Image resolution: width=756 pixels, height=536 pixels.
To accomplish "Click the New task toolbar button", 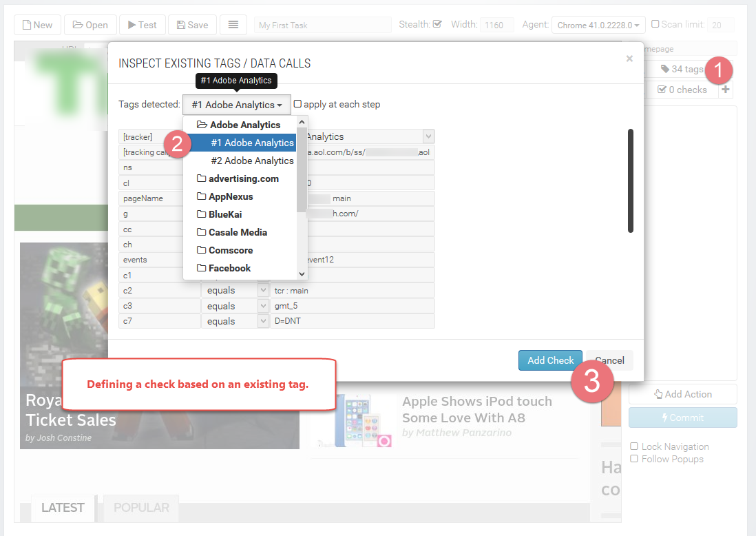I will coord(38,25).
